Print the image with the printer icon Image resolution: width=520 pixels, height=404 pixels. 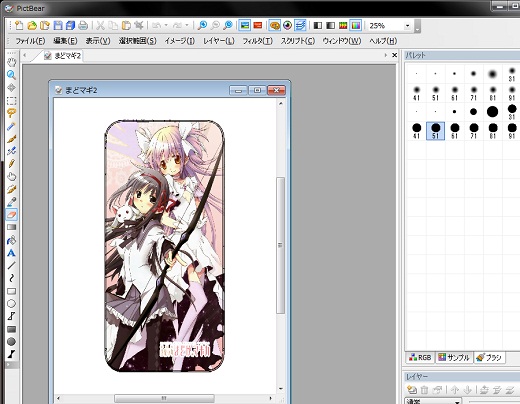coord(83,25)
